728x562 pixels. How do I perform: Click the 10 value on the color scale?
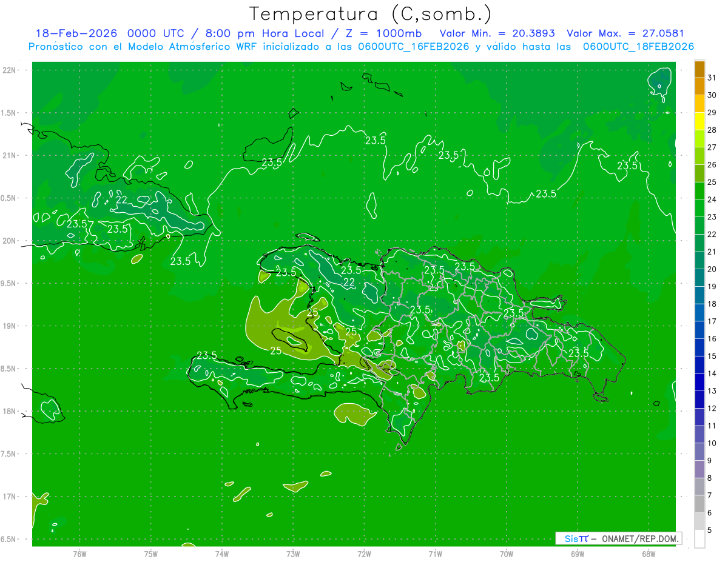coord(712,443)
